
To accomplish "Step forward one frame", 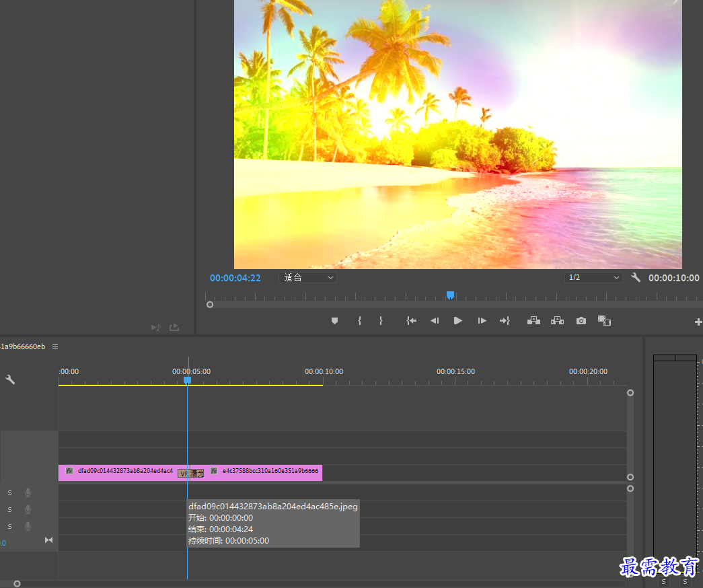I will 482,321.
